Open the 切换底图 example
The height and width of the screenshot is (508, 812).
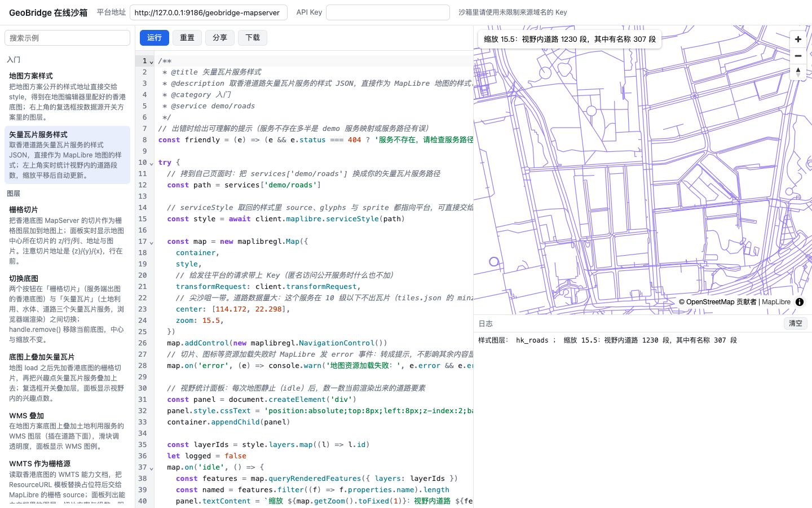click(x=67, y=309)
